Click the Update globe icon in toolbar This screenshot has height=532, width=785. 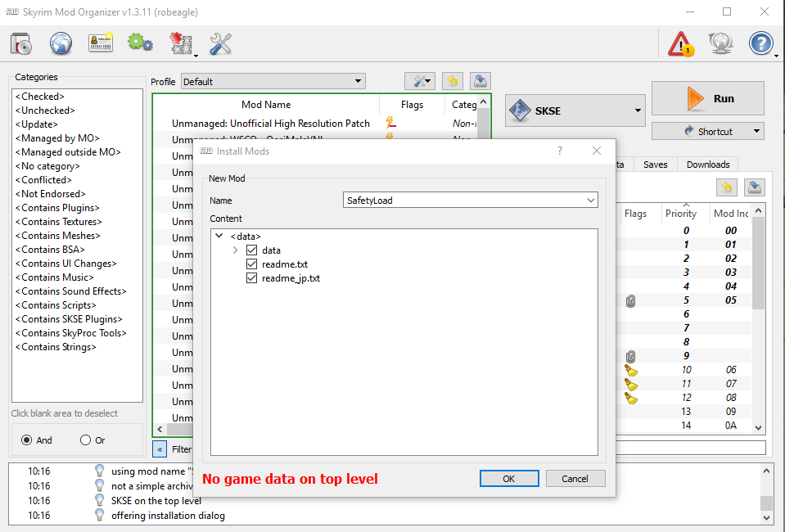(x=721, y=44)
